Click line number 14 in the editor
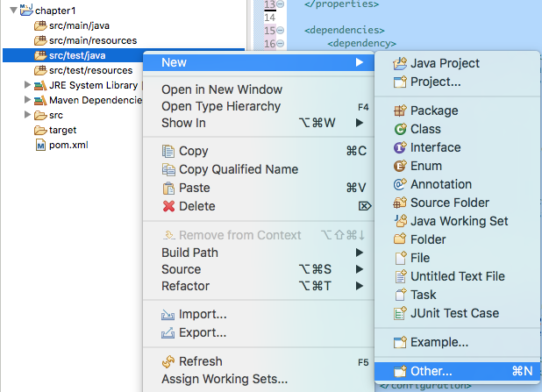 pos(269,18)
